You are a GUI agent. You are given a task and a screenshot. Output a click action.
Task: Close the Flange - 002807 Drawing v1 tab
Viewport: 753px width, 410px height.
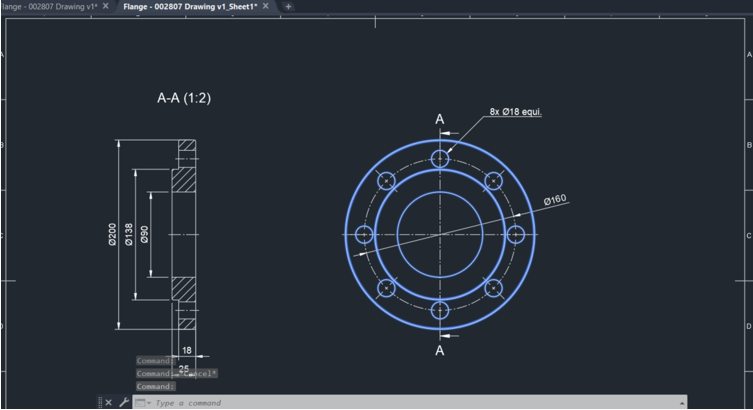click(x=106, y=6)
